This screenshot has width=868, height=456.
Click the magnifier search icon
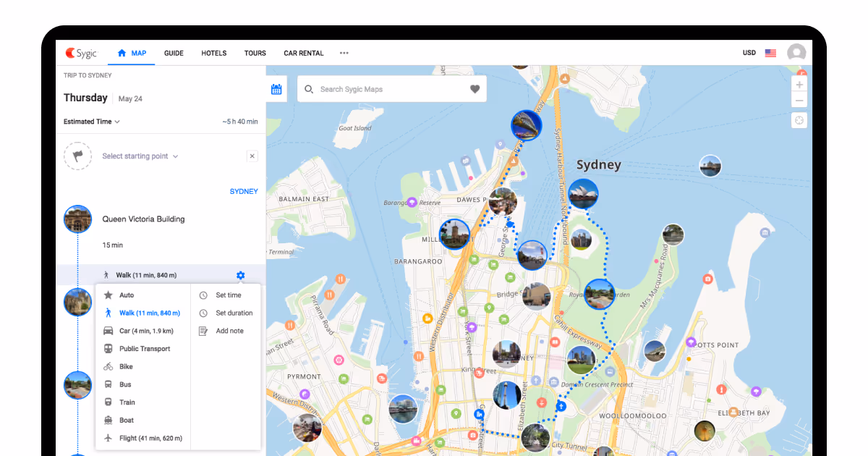[x=309, y=89]
